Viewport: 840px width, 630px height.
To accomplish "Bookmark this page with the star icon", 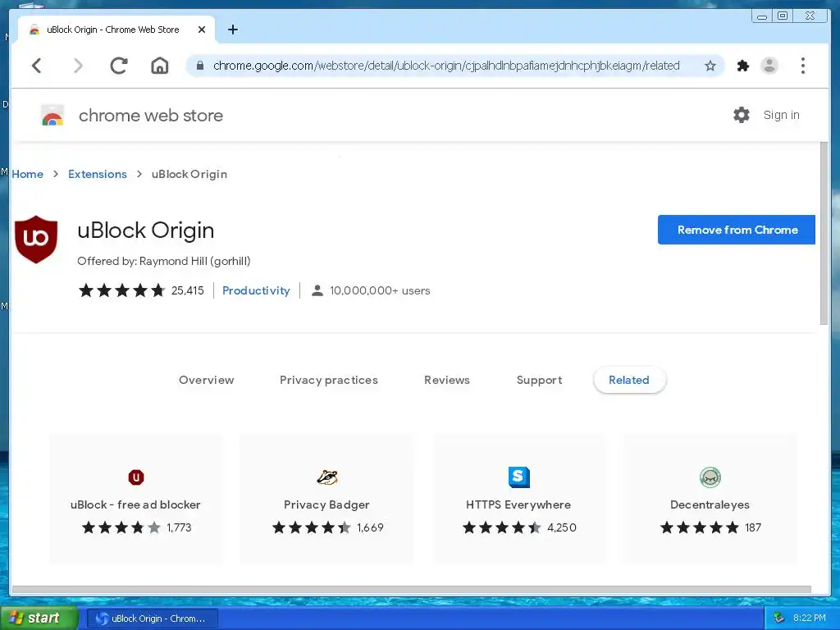I will (710, 66).
